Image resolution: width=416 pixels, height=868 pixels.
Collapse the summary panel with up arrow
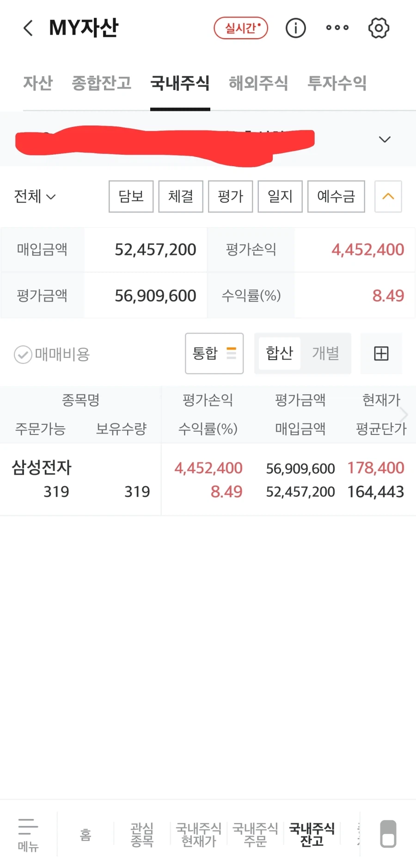(388, 197)
